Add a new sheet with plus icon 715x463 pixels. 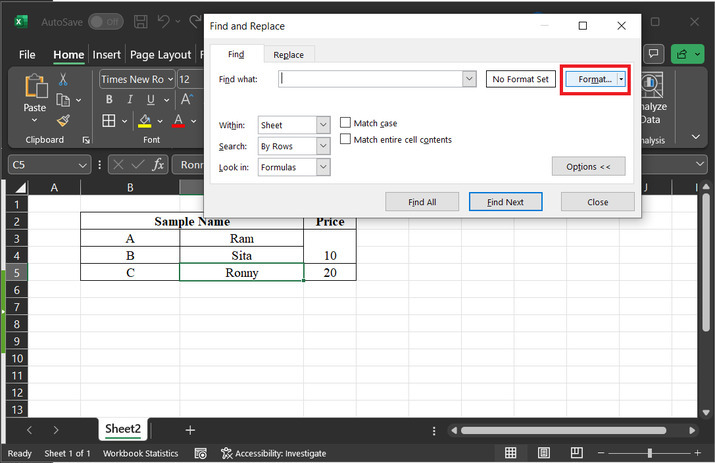190,429
